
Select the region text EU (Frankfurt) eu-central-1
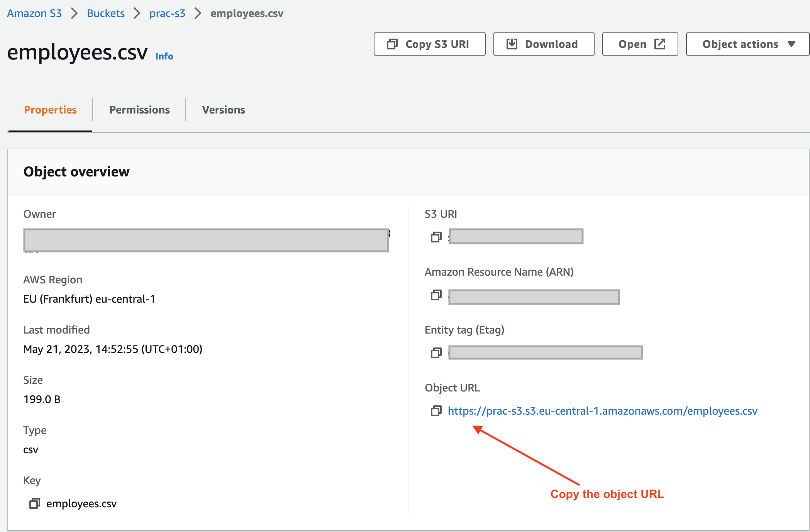point(89,299)
